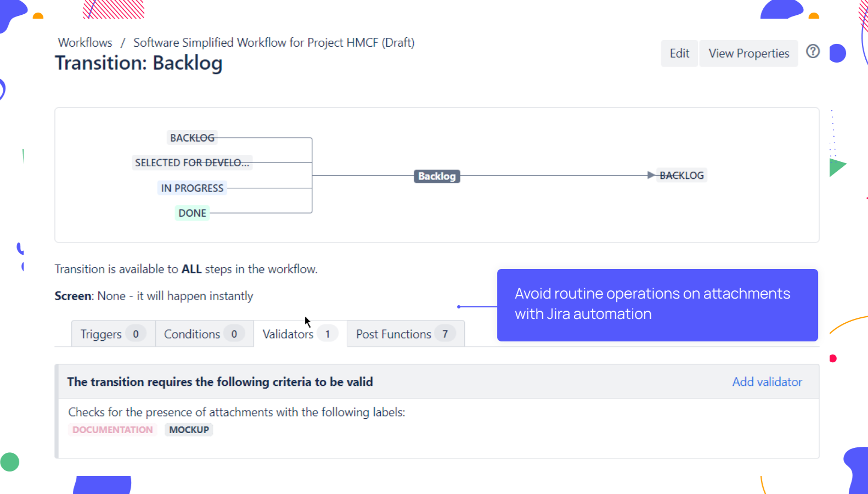Click the arrowhead pointing to destination BACKLOG

[x=651, y=175]
